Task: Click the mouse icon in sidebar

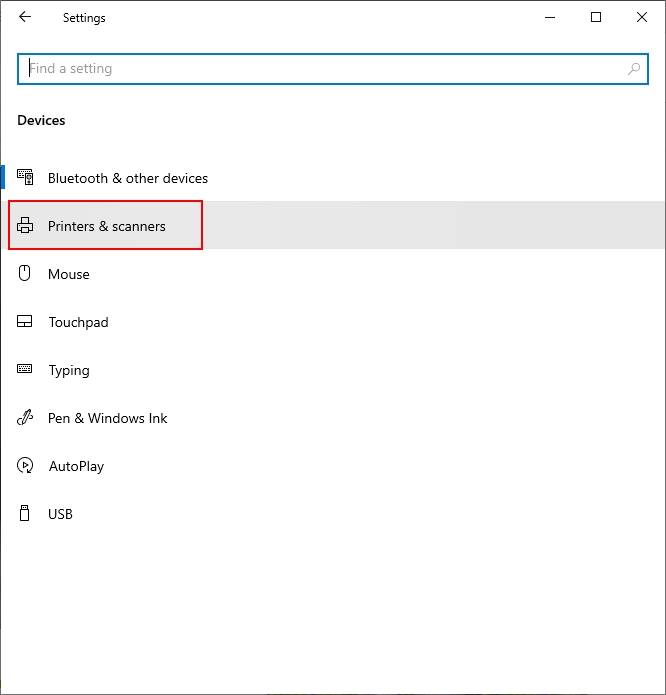Action: (x=25, y=274)
